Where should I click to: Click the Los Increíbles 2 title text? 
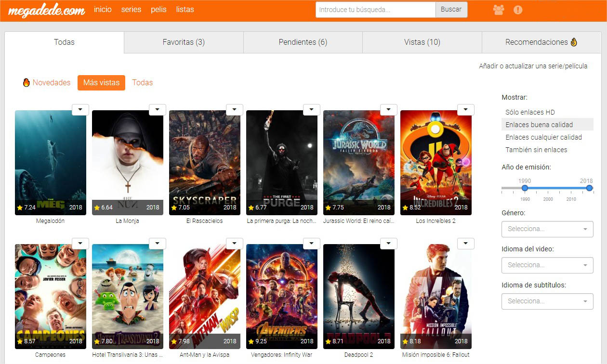click(x=436, y=221)
